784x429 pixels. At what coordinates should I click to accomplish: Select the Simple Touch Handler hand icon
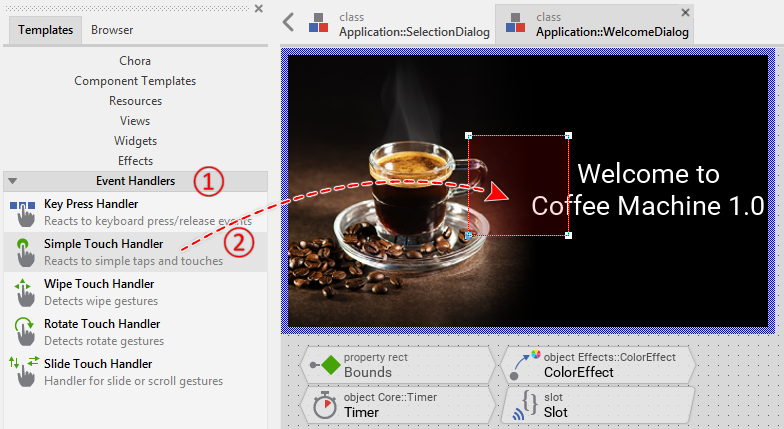(x=22, y=251)
